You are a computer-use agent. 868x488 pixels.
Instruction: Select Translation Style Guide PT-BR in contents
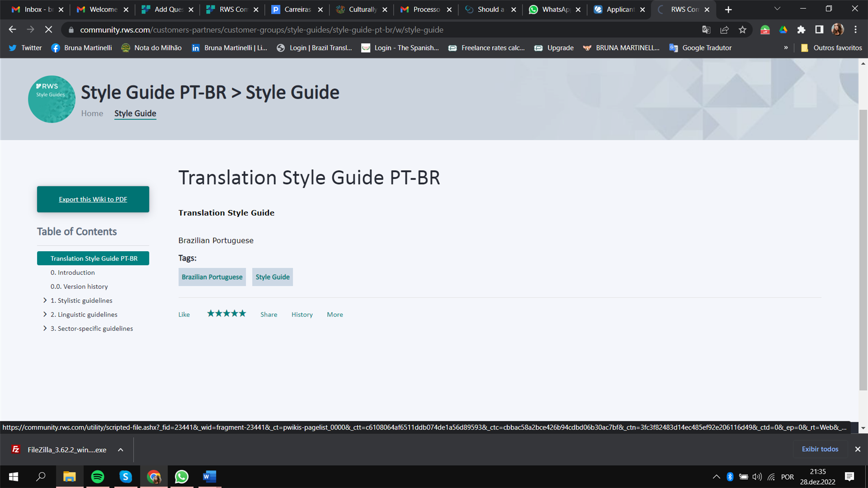tap(93, 258)
